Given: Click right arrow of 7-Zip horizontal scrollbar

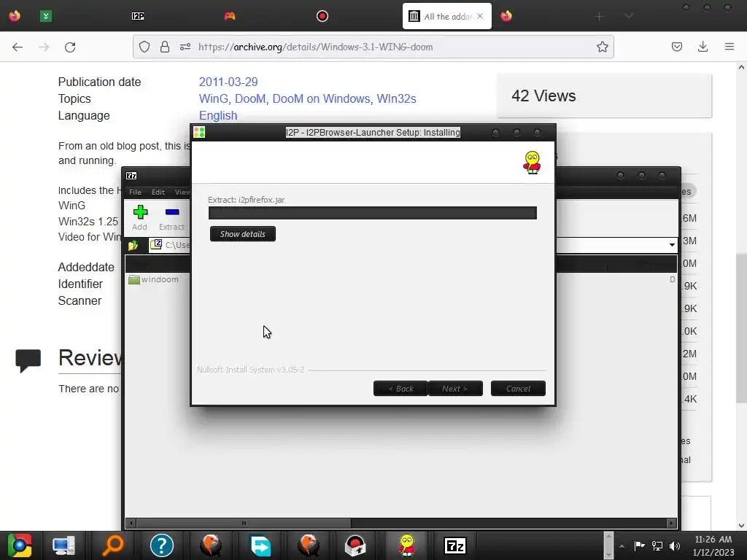Looking at the screenshot, I should coord(671,523).
